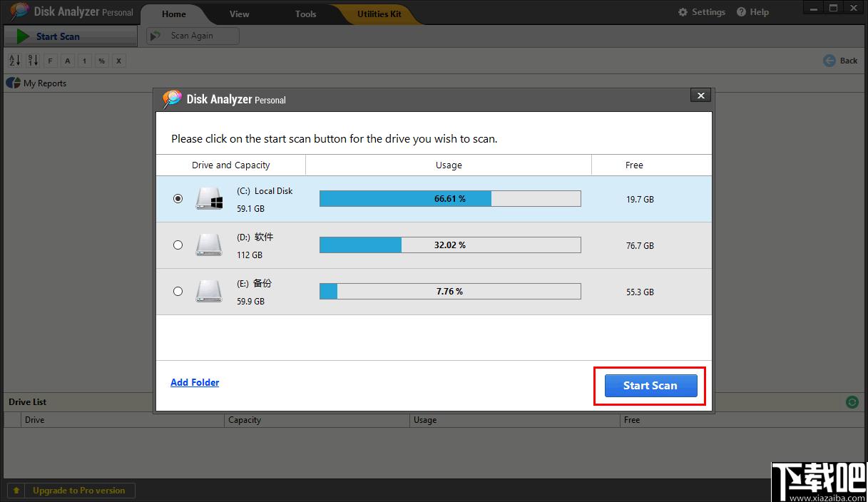868x502 pixels.
Task: Click the 112 GB capacity text
Action: tap(250, 255)
